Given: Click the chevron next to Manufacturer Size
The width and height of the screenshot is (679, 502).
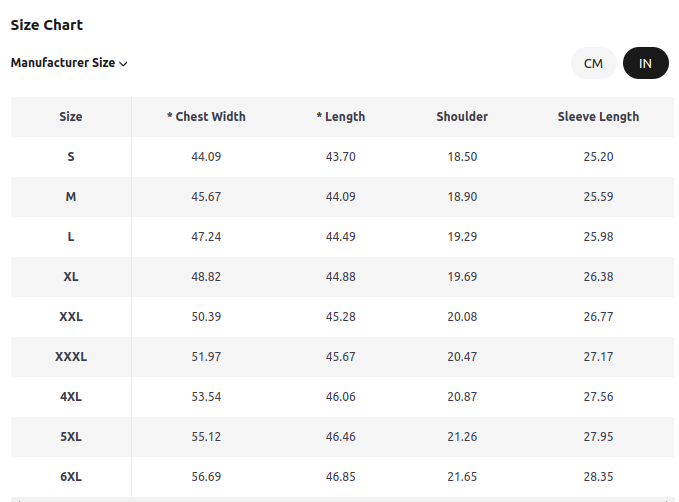Looking at the screenshot, I should tap(123, 64).
